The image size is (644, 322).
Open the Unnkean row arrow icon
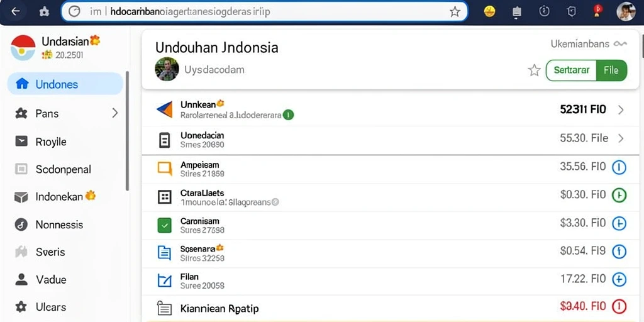click(164, 109)
